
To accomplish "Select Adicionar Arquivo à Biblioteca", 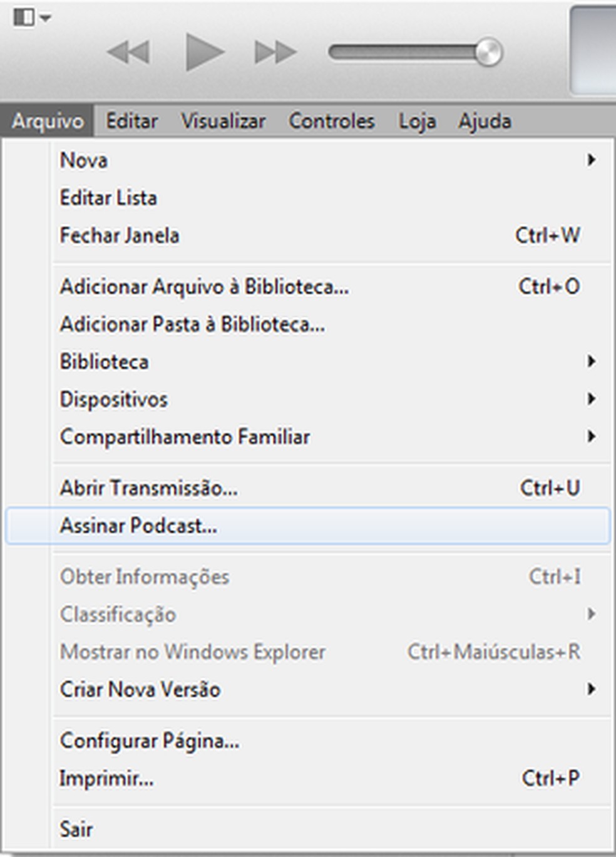I will pos(204,287).
